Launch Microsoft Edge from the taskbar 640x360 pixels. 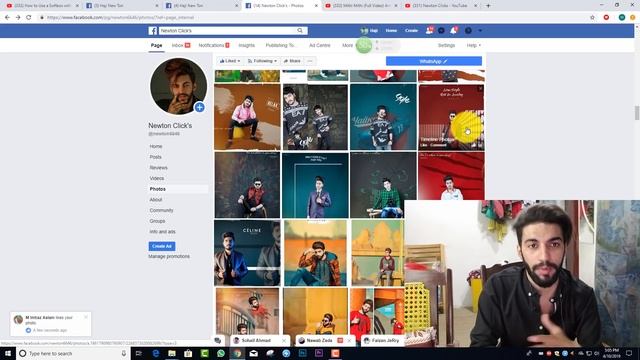pyautogui.click(x=156, y=353)
